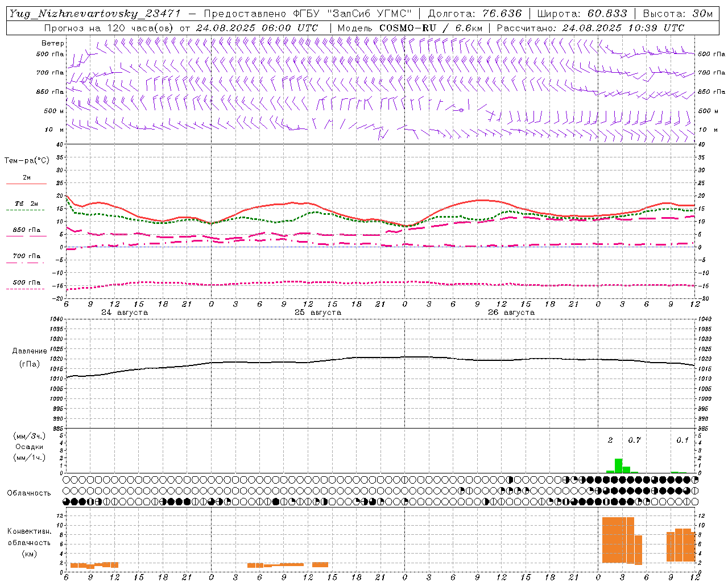
Task: Click the 'Облачность' cloud cover label
Action: click(x=29, y=493)
